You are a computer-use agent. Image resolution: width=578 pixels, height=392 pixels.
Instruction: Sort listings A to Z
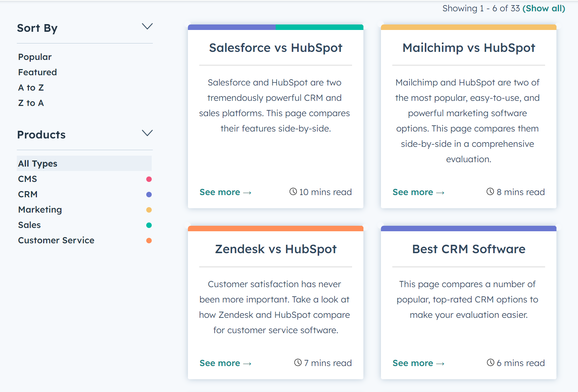click(x=31, y=88)
